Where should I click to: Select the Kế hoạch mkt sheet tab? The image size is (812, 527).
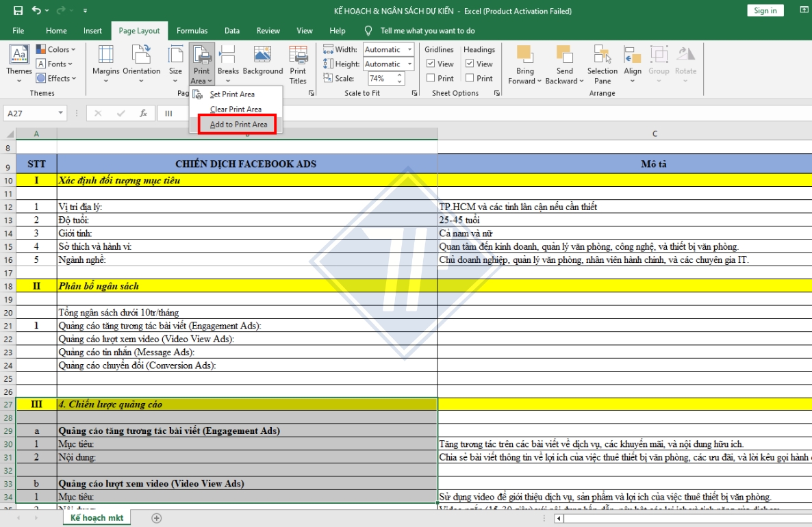tap(97, 518)
